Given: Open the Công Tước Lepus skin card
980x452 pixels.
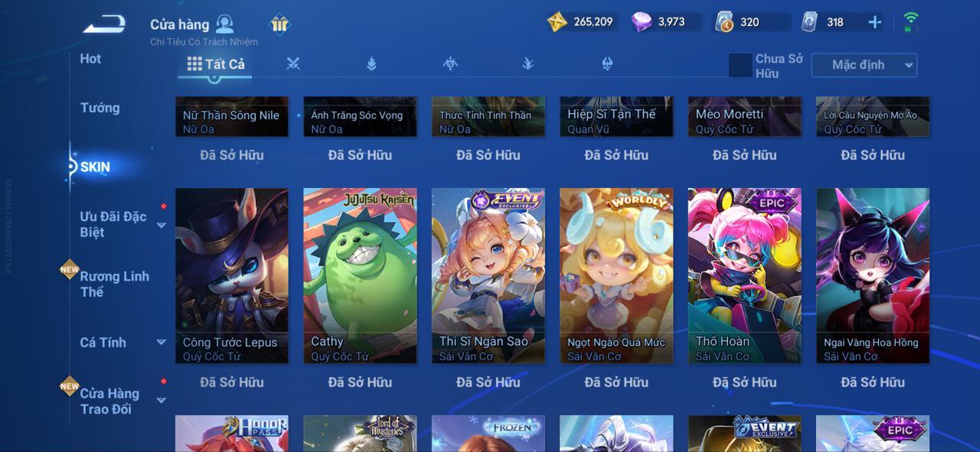Looking at the screenshot, I should coord(232,276).
